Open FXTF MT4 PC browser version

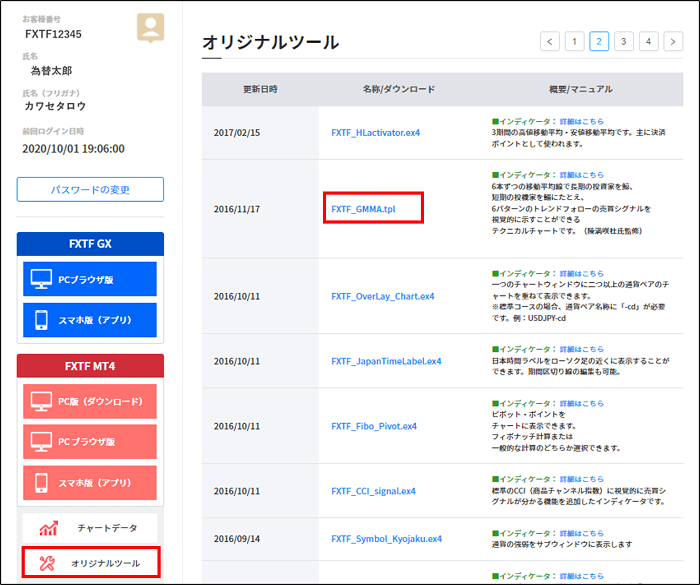coord(90,441)
